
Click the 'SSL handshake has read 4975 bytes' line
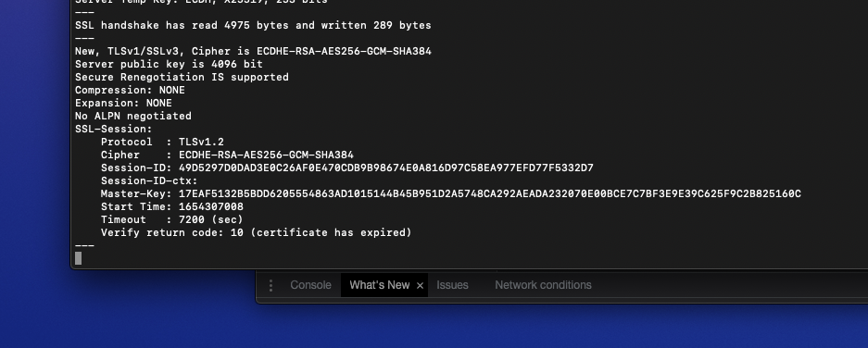pyautogui.click(x=253, y=25)
